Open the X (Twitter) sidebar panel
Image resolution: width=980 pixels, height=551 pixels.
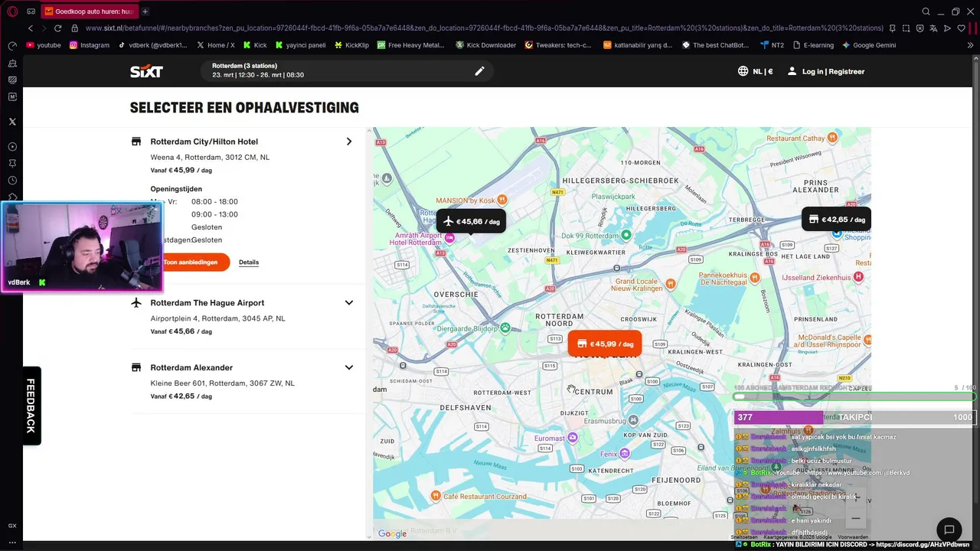coord(12,122)
